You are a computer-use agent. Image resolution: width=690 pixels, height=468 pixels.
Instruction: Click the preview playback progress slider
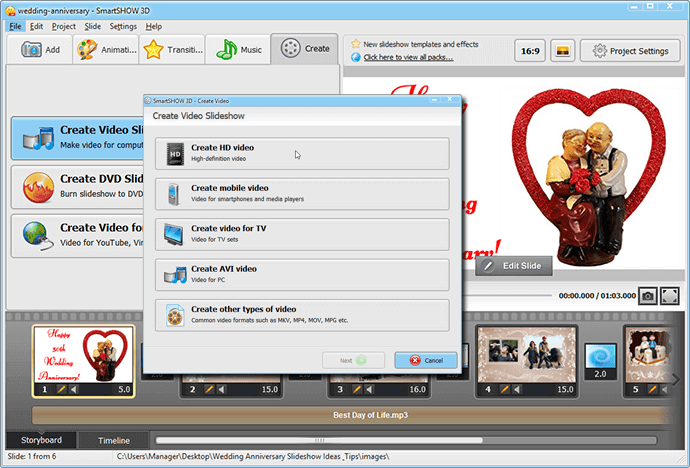coord(506,296)
